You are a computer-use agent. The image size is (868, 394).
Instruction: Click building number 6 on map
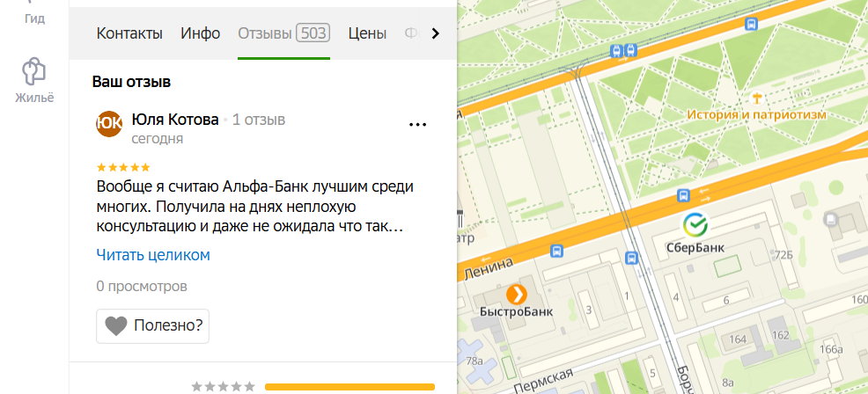point(727,301)
